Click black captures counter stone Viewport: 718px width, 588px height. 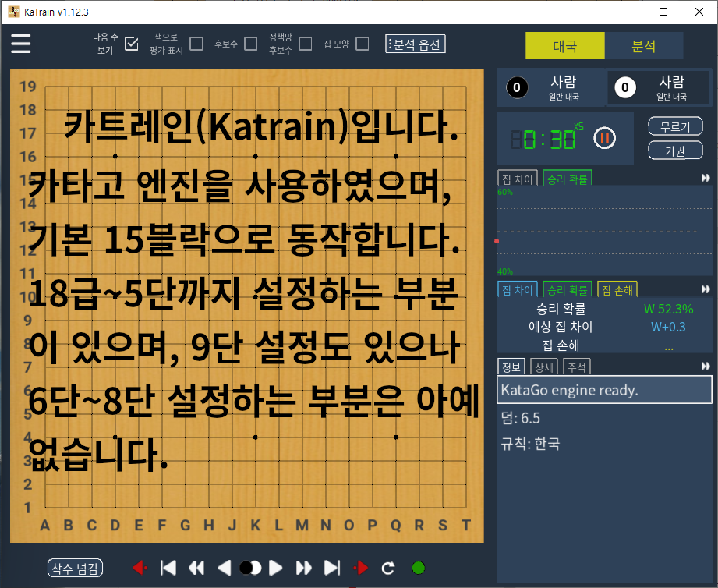click(x=517, y=87)
